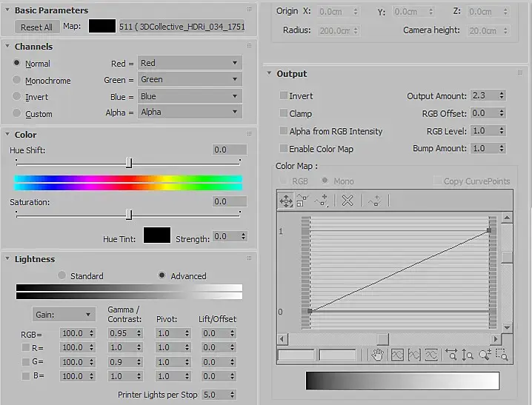Click the Output Amount spinner arrows
532x405 pixels.
coord(502,96)
